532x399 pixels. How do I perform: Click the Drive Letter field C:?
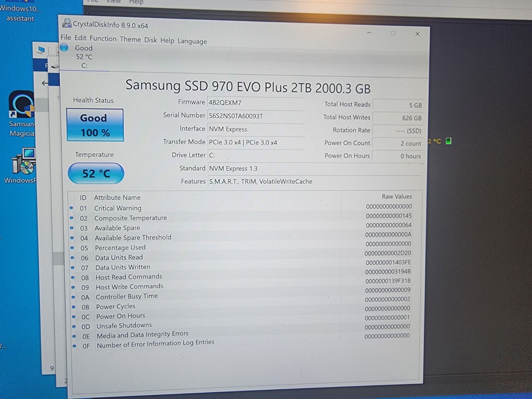[x=256, y=155]
